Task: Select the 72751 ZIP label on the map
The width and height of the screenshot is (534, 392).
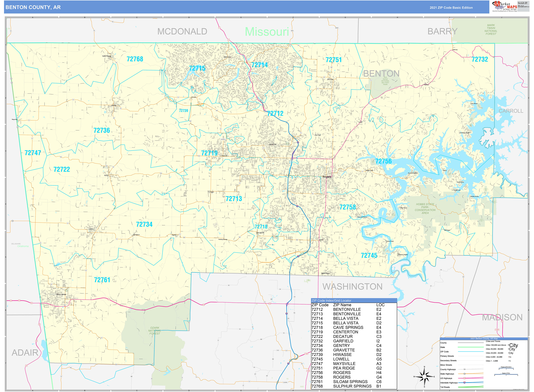Action: (x=333, y=60)
